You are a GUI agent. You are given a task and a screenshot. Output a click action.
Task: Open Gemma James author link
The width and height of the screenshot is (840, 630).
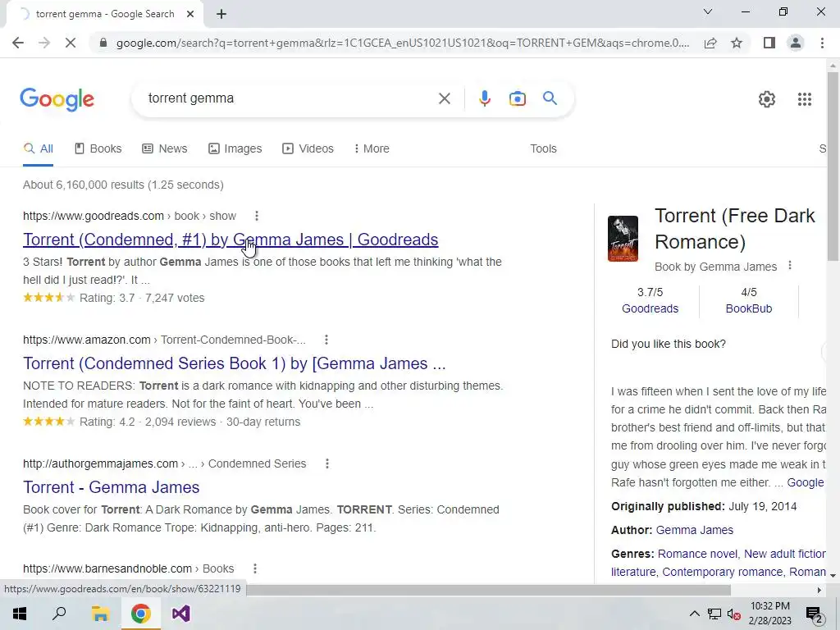[x=694, y=530]
